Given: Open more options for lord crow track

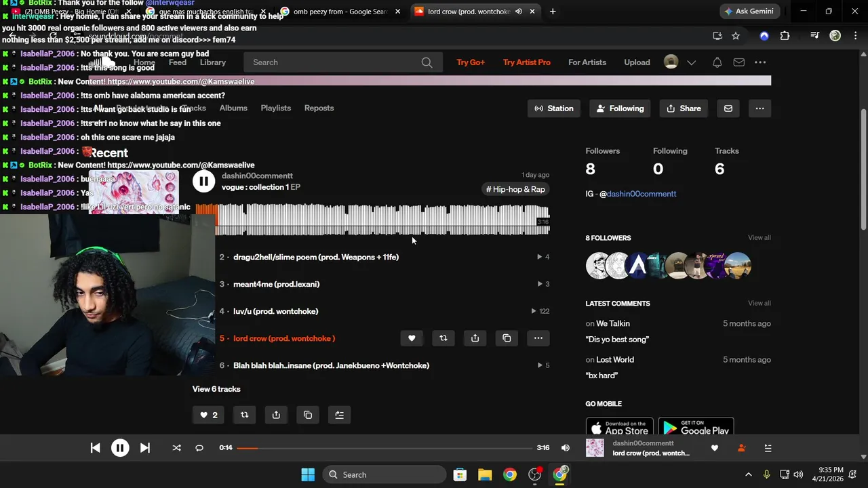Looking at the screenshot, I should 538,338.
